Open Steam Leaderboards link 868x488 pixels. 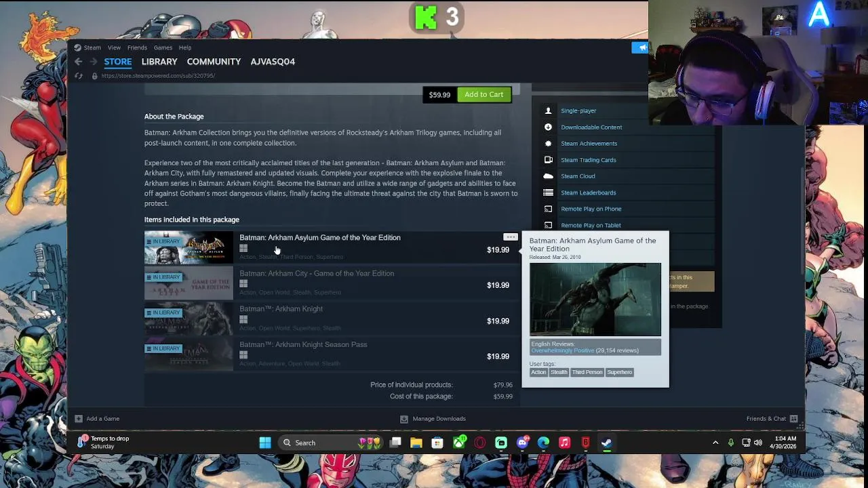coord(589,192)
